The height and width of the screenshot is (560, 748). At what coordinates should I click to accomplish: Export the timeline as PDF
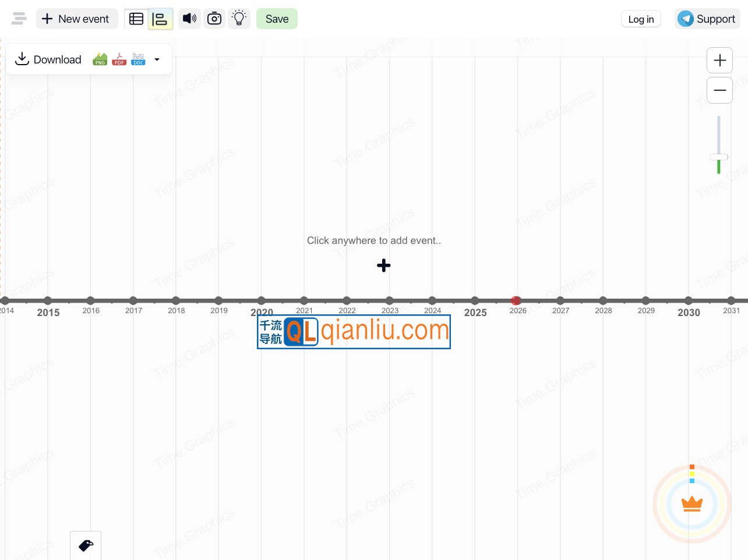(119, 59)
